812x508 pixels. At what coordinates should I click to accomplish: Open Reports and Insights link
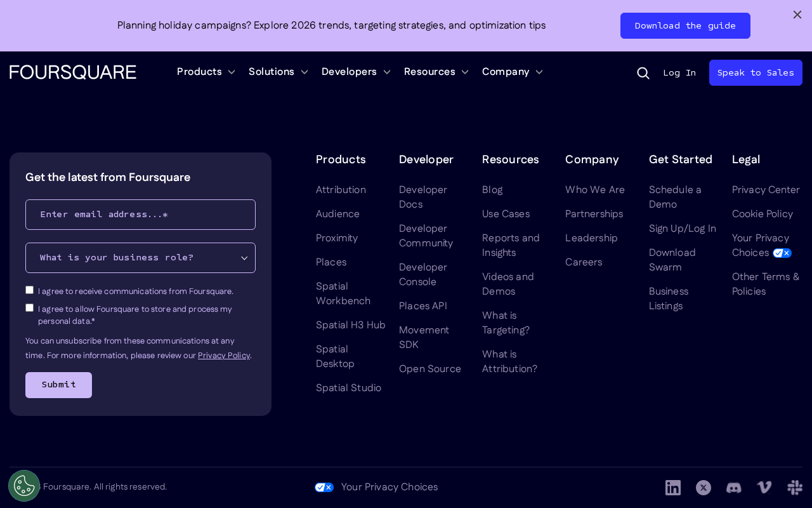[x=511, y=245]
